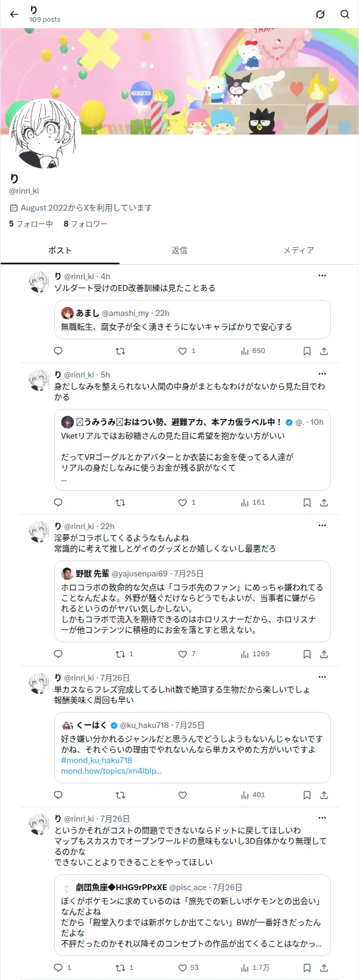Open the 8 フォロワー list

pyautogui.click(x=86, y=224)
